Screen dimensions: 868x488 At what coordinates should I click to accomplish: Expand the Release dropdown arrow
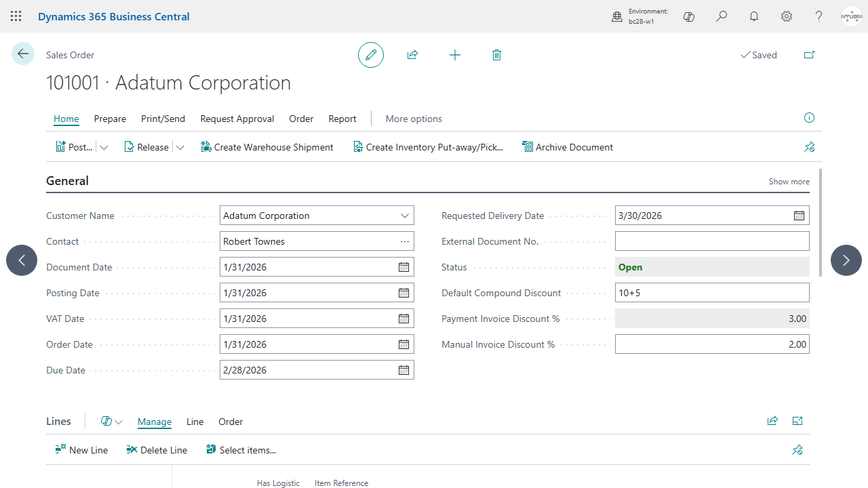[x=180, y=147]
